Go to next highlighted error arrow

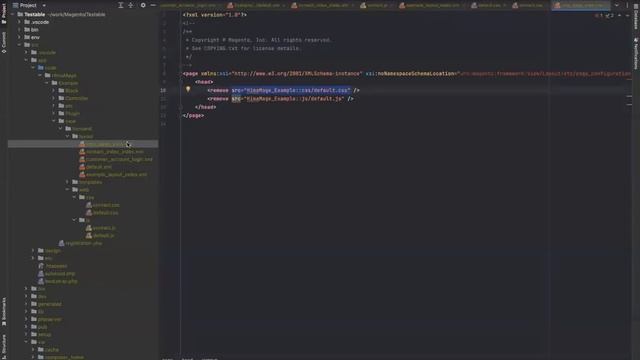coord(627,16)
